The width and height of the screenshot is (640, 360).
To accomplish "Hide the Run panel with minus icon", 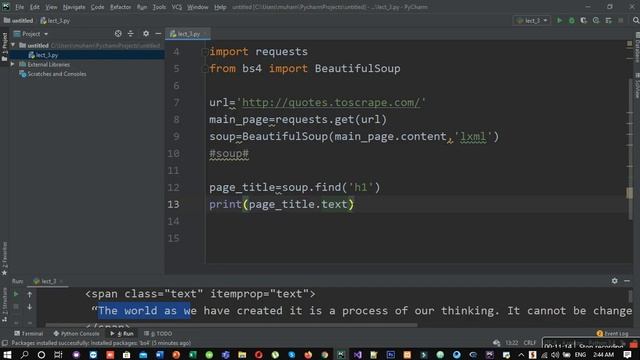I will tap(627, 281).
